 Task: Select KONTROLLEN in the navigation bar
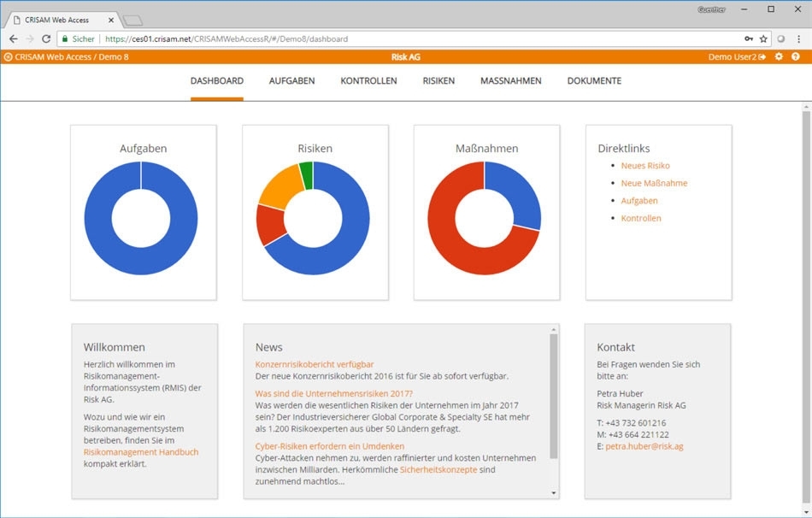click(368, 80)
